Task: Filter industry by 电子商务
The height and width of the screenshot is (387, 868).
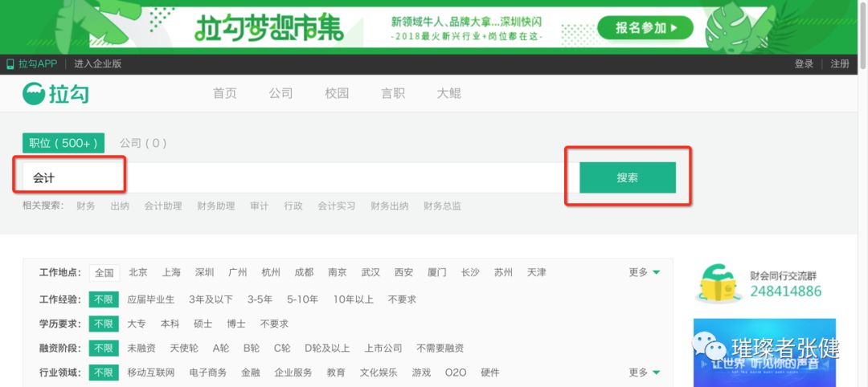Action: (207, 372)
